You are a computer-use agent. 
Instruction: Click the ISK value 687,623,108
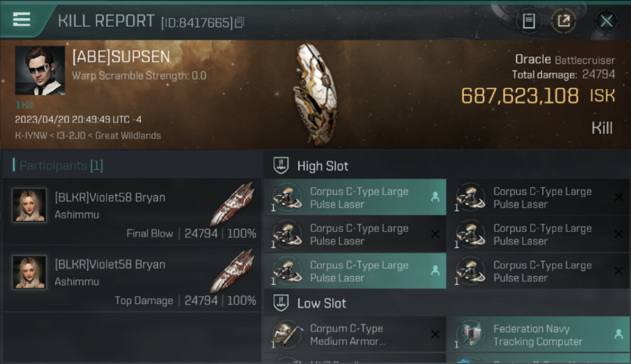click(x=519, y=96)
